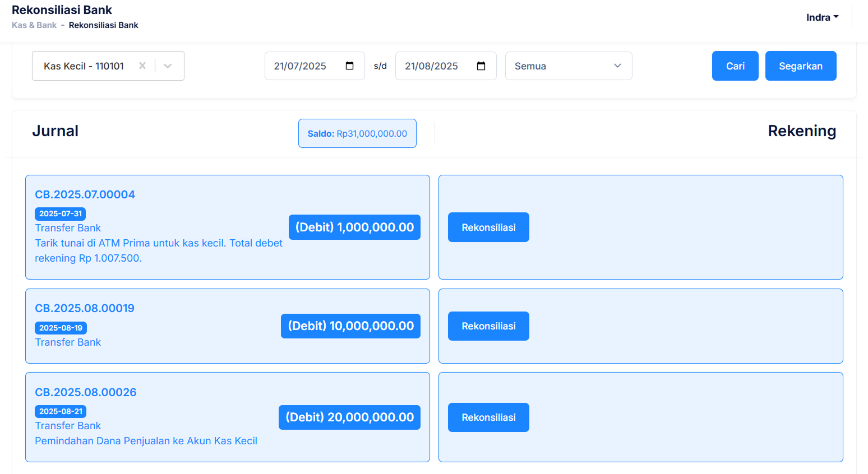Click the (Debit) 20,000,000.00 amount badge

[x=349, y=417]
